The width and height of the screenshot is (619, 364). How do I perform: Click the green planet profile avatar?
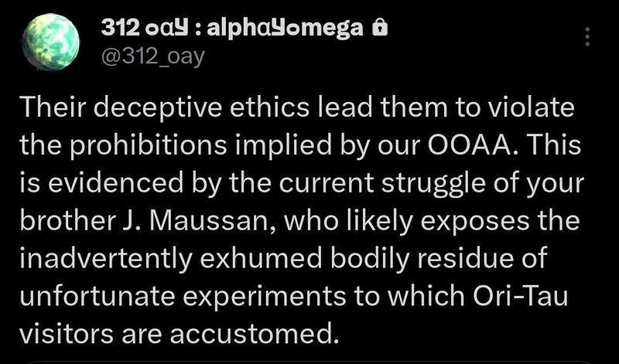[50, 43]
